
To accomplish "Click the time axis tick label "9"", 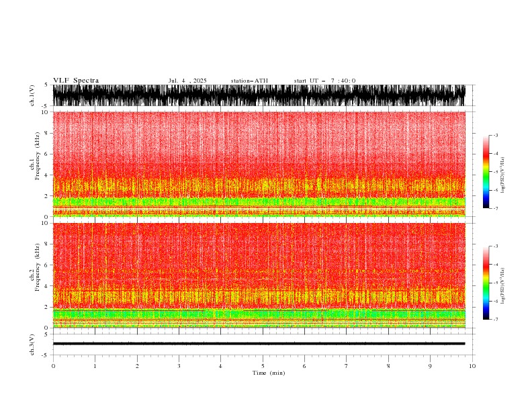I will tap(430, 366).
